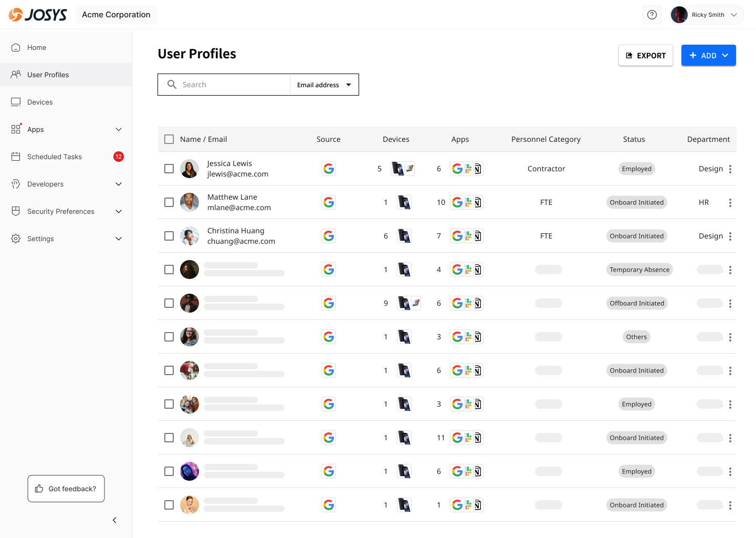The height and width of the screenshot is (538, 756).
Task: Click the help question mark icon
Action: (x=652, y=15)
